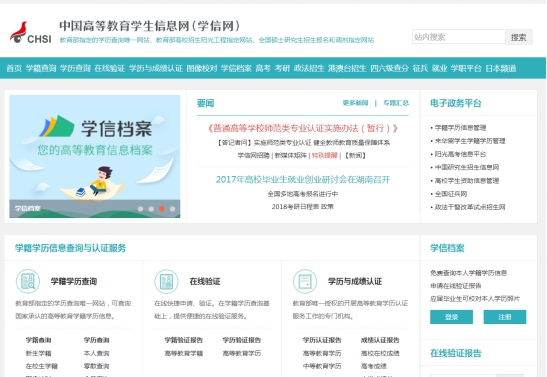547x377 pixels.
Task: Click 2018考研日程表 政策 link
Action: (302, 207)
